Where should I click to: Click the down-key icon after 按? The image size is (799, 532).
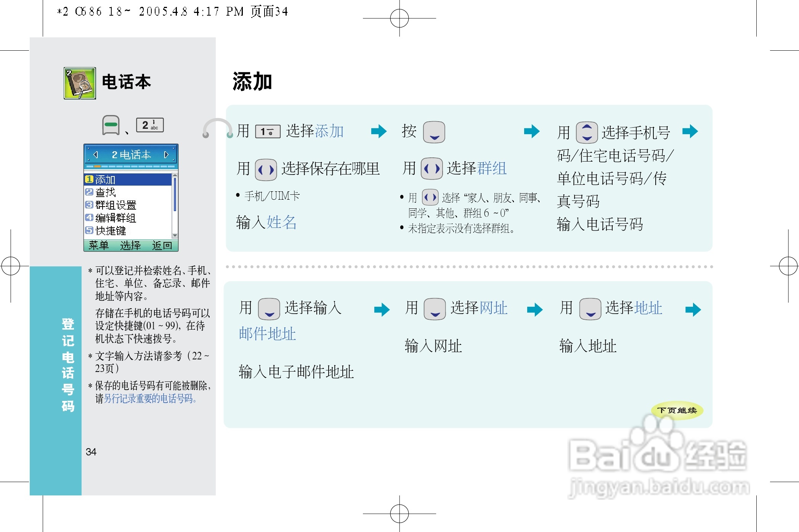tap(434, 132)
